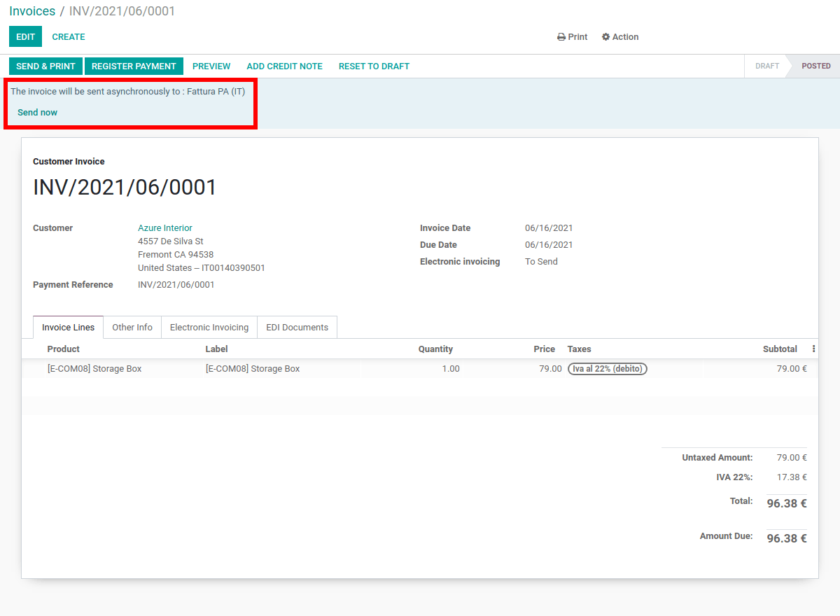Select the Storage Box invoice line row

click(420, 369)
